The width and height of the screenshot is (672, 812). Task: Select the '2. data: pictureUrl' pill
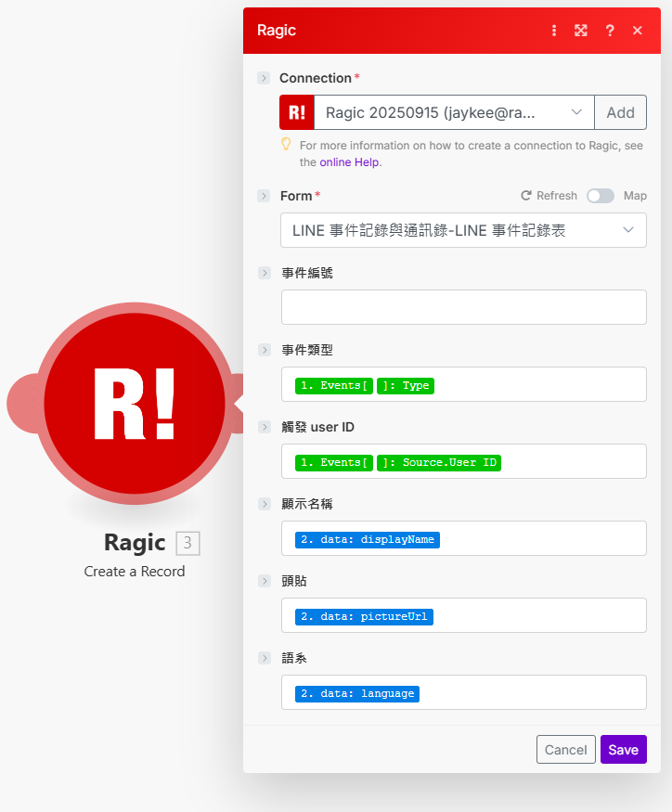pos(364,617)
